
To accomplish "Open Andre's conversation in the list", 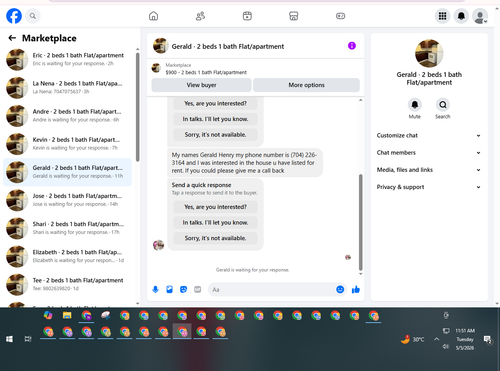I will 67,116.
